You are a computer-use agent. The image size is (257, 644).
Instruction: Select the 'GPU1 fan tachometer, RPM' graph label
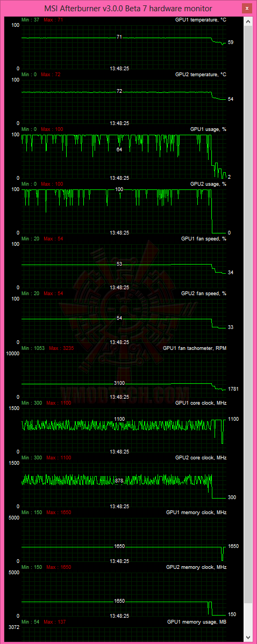(194, 348)
